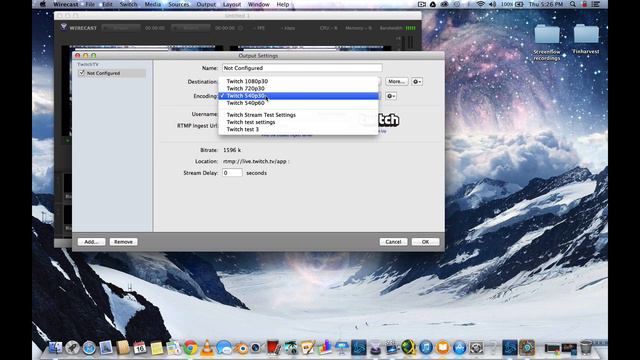Open Launchpad rocket in the Dock

click(72, 348)
